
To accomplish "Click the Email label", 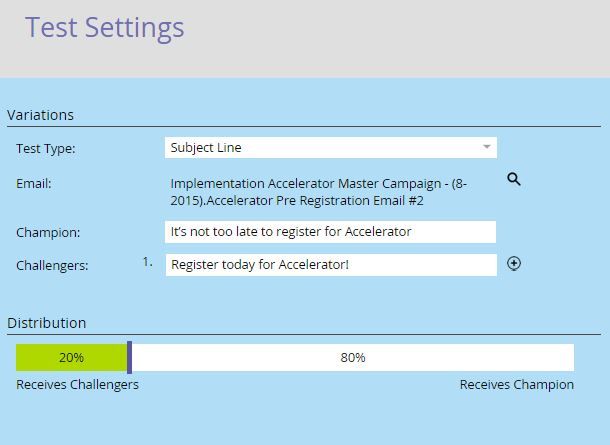I will click(34, 184).
